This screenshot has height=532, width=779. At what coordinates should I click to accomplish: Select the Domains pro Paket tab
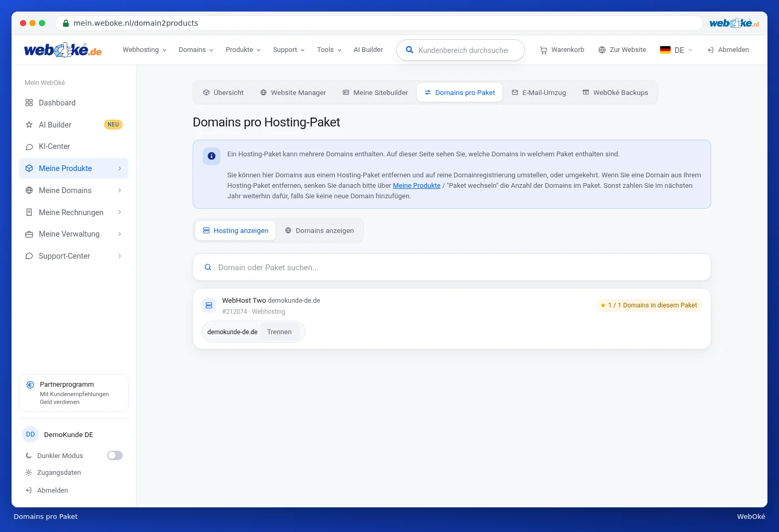click(x=460, y=92)
